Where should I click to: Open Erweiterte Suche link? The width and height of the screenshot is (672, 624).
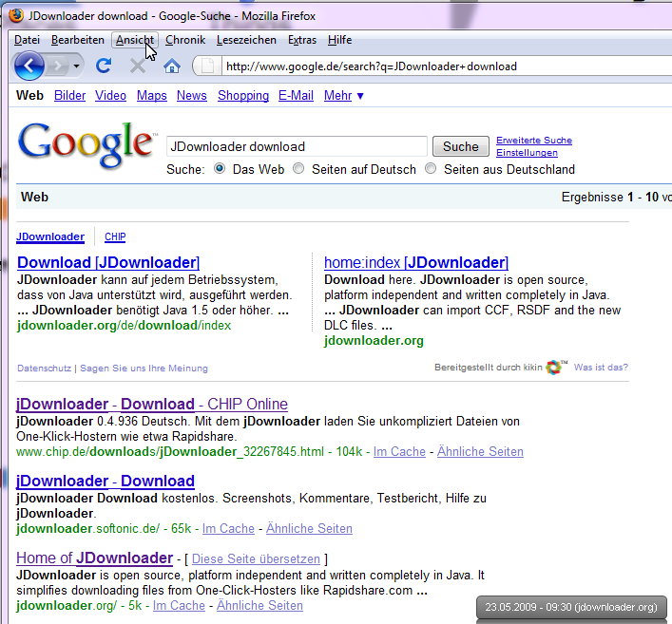coord(534,140)
